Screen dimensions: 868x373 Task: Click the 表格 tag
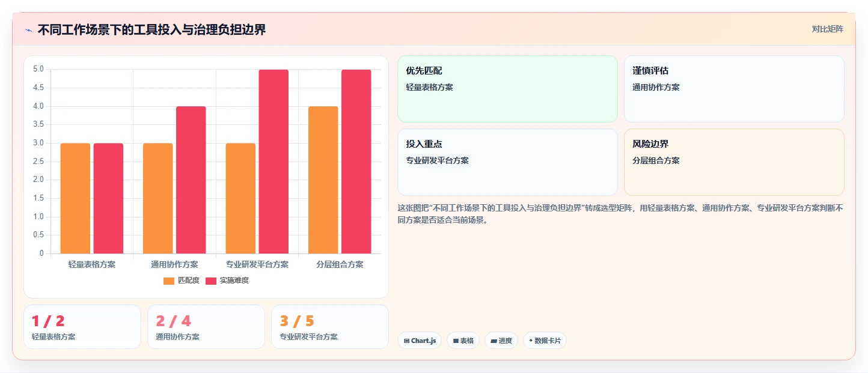coord(463,341)
